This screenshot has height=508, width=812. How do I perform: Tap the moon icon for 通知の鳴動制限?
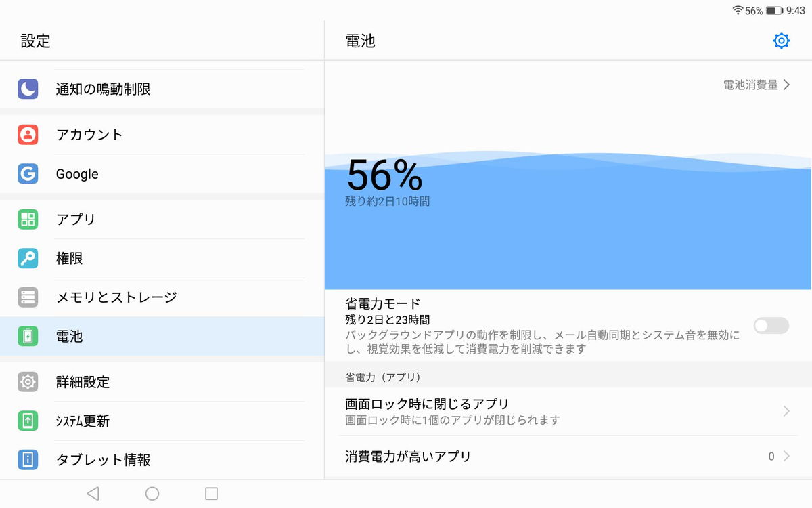coord(28,89)
